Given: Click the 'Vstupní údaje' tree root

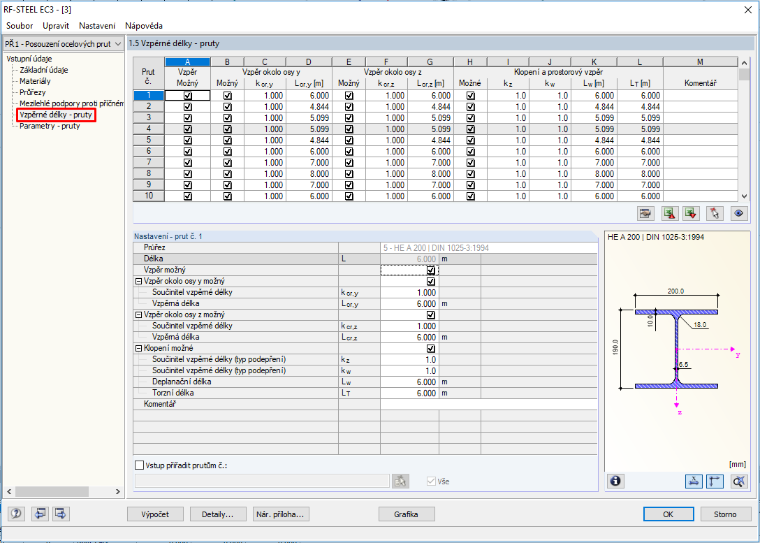Looking at the screenshot, I should 29,59.
